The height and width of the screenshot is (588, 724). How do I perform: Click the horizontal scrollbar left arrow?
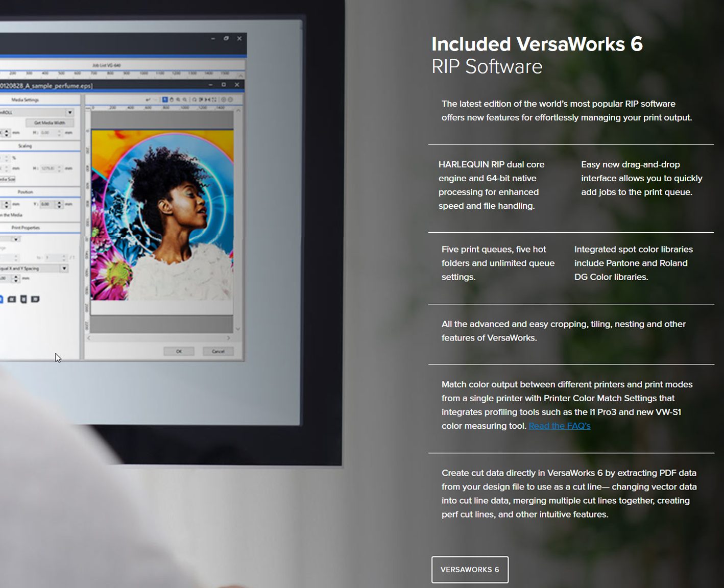click(89, 338)
